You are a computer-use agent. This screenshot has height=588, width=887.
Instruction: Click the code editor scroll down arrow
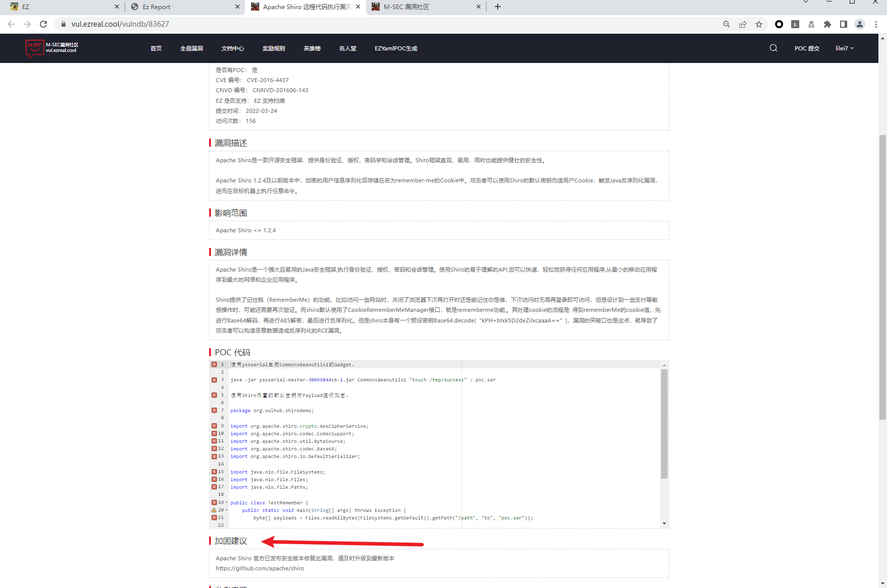click(x=664, y=524)
